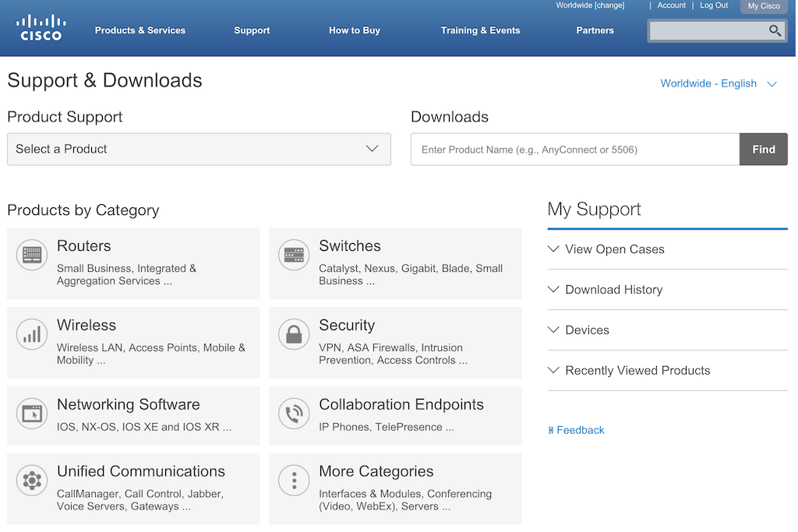Click the Feedback icon beside Feedback
The image size is (798, 532).
(551, 430)
